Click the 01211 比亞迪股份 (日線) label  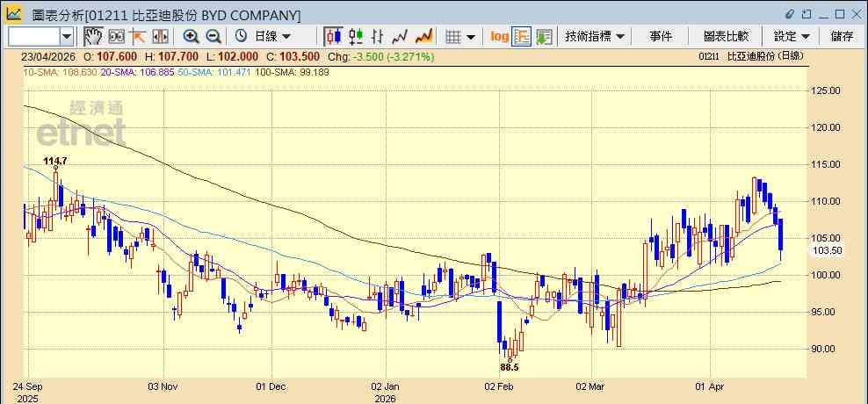click(750, 56)
